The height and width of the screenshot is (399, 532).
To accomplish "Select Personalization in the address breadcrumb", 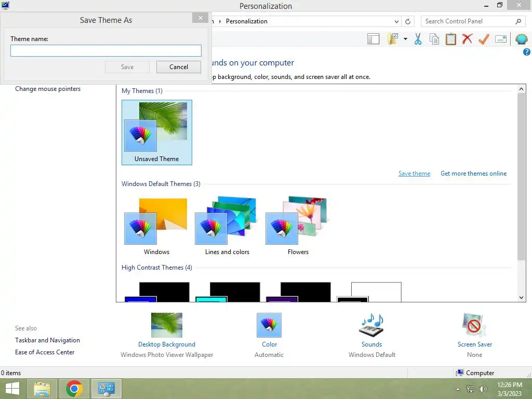I will 247,21.
